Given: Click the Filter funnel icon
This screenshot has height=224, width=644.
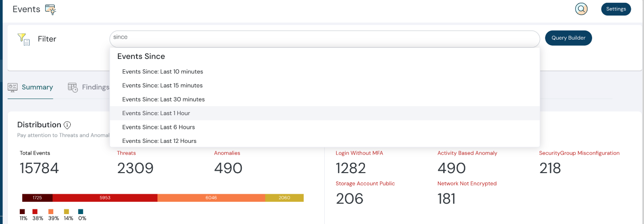Looking at the screenshot, I should click(x=24, y=39).
